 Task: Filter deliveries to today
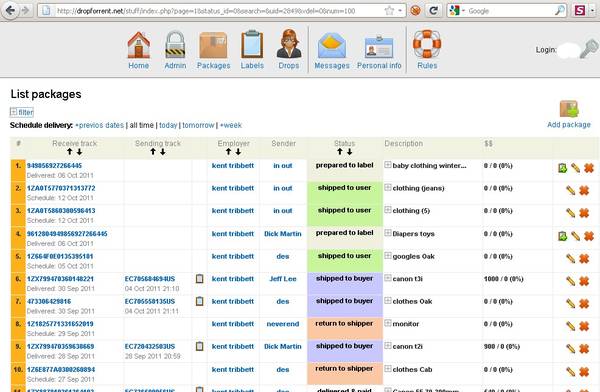(x=168, y=125)
